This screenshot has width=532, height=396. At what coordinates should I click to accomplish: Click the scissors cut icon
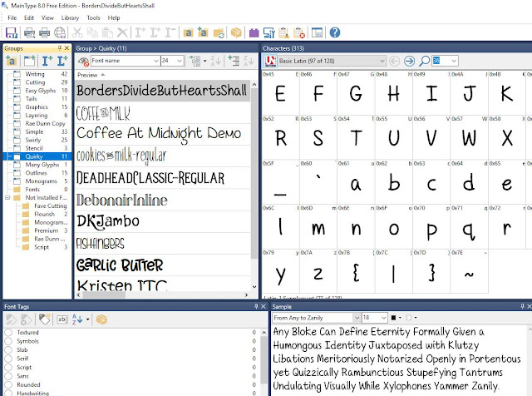[77, 33]
